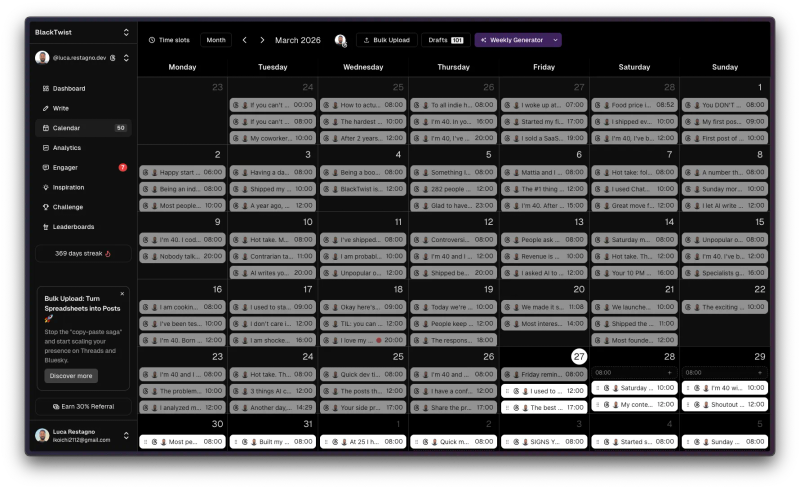Open the Month view dropdown
The height and width of the screenshot is (489, 800).
tap(216, 40)
